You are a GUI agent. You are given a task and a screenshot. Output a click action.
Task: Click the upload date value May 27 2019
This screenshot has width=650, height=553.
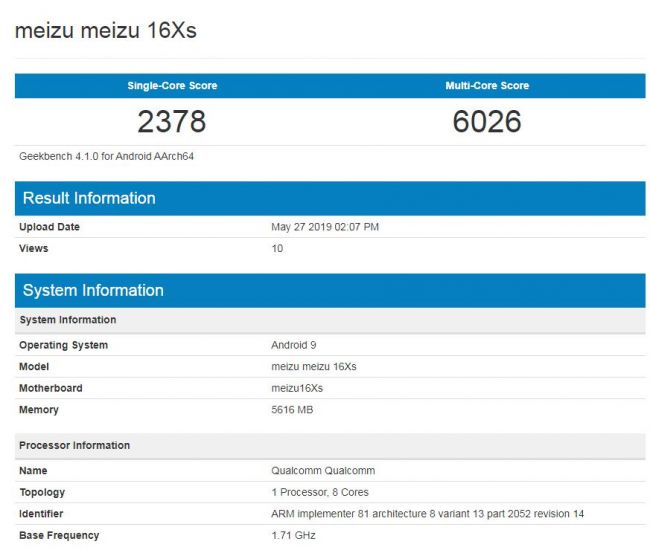tap(325, 227)
